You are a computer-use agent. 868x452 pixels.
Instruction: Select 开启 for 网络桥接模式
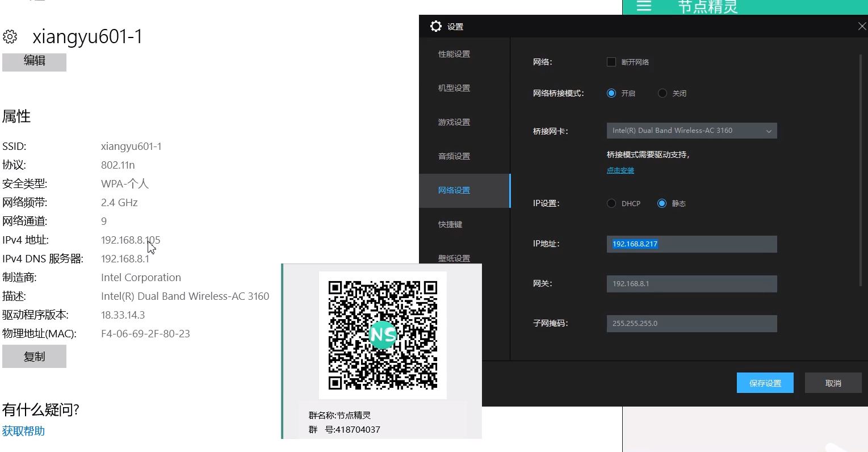click(611, 93)
